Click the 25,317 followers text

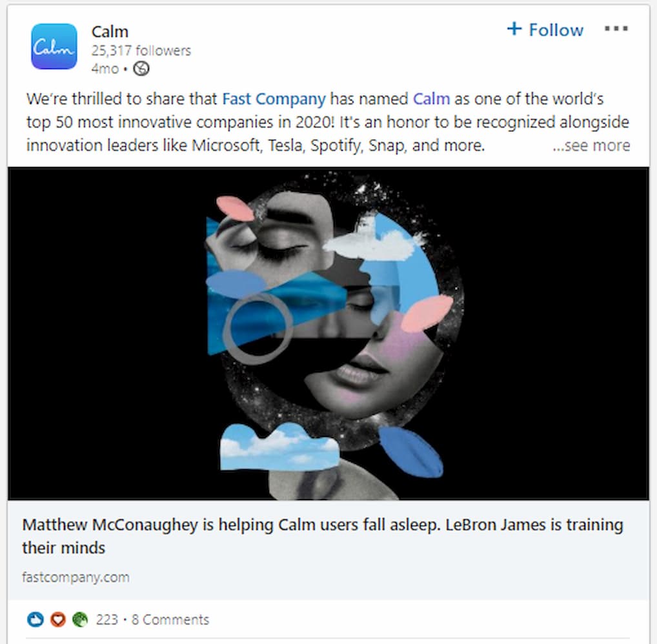click(x=141, y=51)
